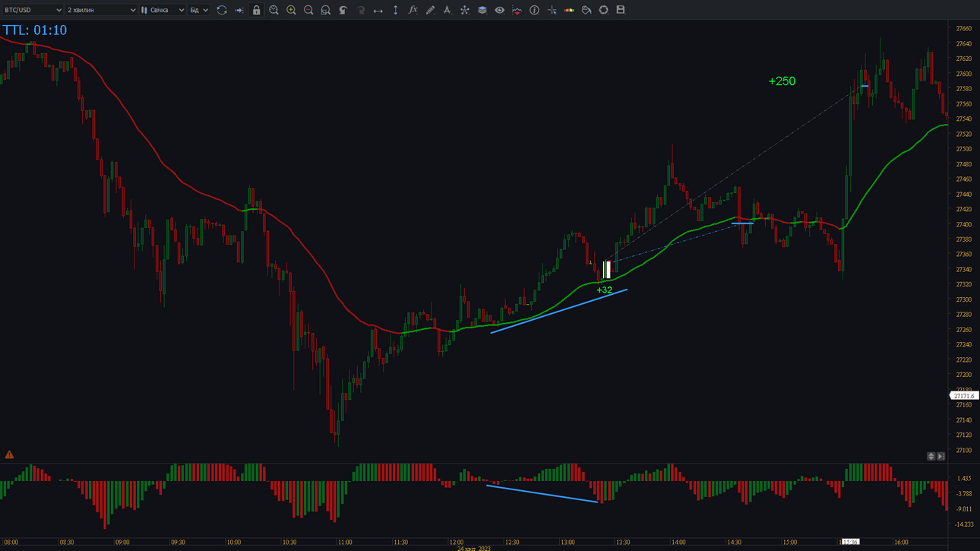Click the scroll-to-latest arrow button above indicator pane

(940, 456)
